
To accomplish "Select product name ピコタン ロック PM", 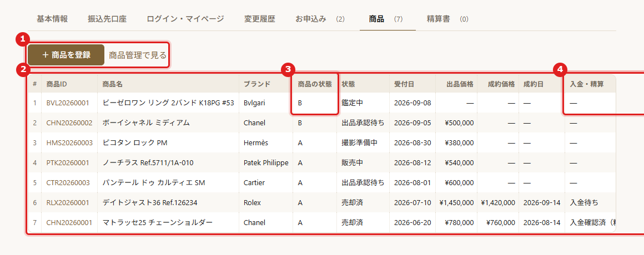I will tap(135, 142).
